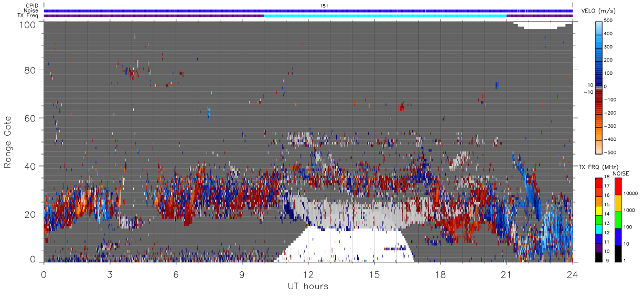This screenshot has width=644, height=297.
Task: Click the x-axis tick label '24'
Action: [572, 274]
